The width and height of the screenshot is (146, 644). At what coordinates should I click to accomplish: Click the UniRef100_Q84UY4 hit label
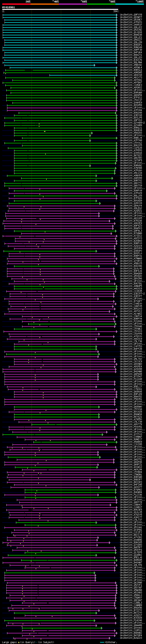point(131,206)
